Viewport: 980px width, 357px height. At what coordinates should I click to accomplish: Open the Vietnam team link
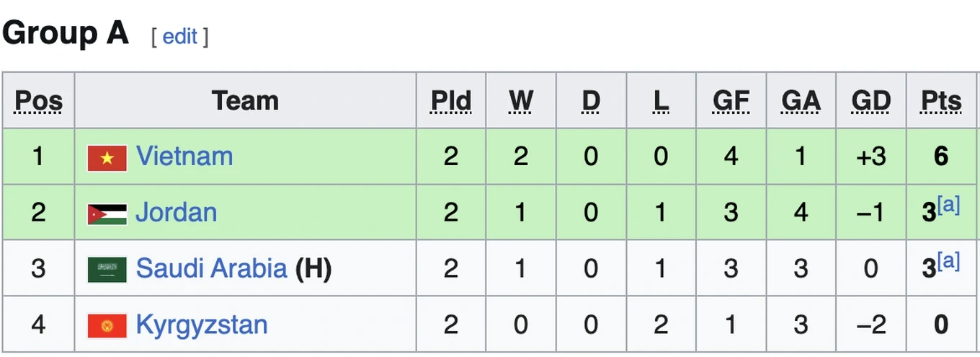[x=184, y=157]
